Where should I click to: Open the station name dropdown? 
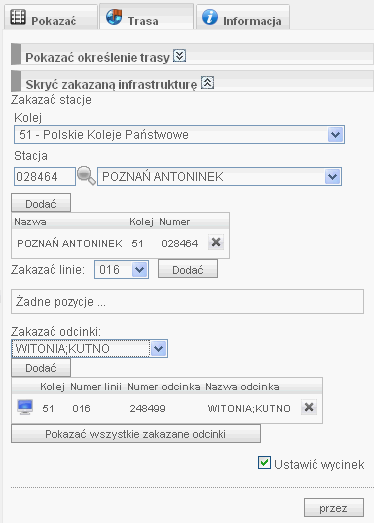pyautogui.click(x=332, y=176)
